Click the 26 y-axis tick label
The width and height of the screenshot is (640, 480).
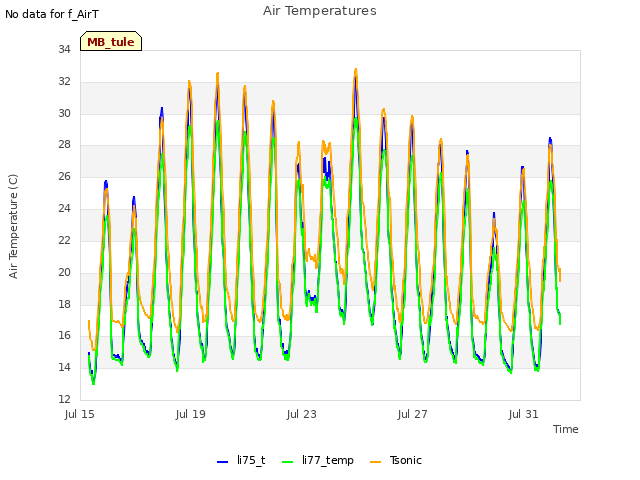[x=64, y=176]
